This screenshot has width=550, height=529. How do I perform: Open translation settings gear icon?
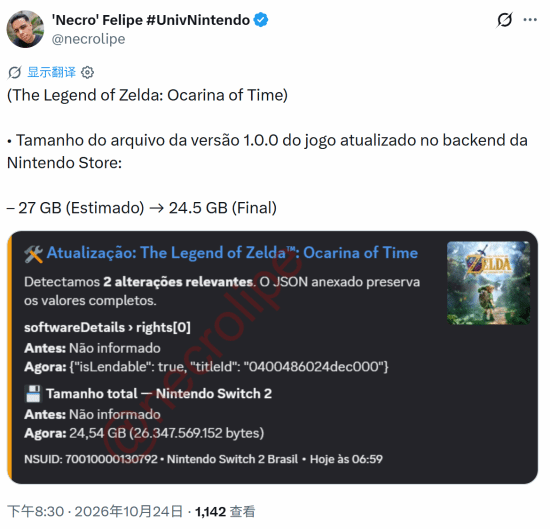click(87, 73)
